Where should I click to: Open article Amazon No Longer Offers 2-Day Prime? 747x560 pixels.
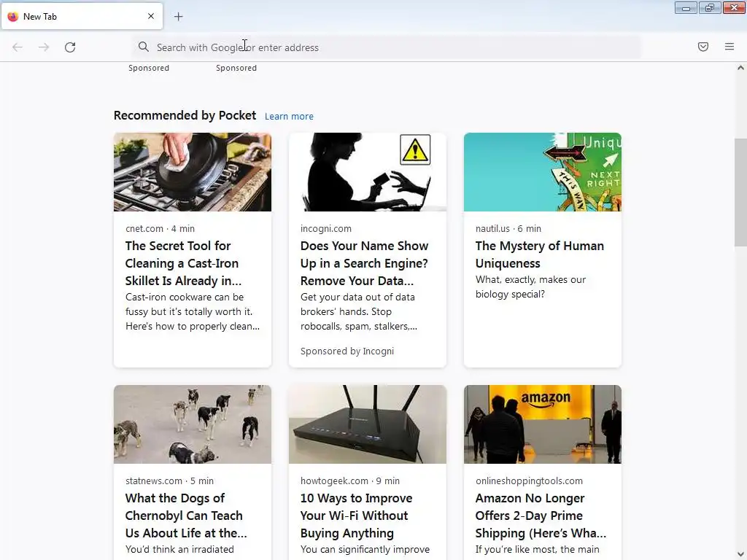click(541, 516)
